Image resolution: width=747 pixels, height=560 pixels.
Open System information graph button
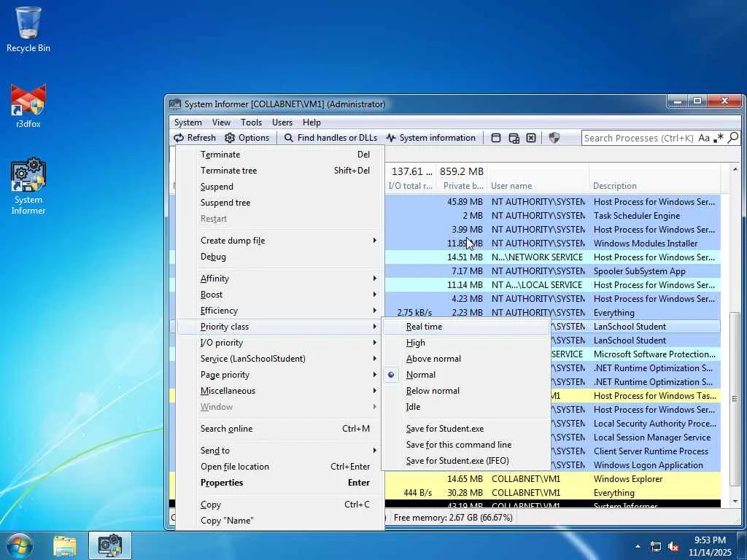pos(430,138)
